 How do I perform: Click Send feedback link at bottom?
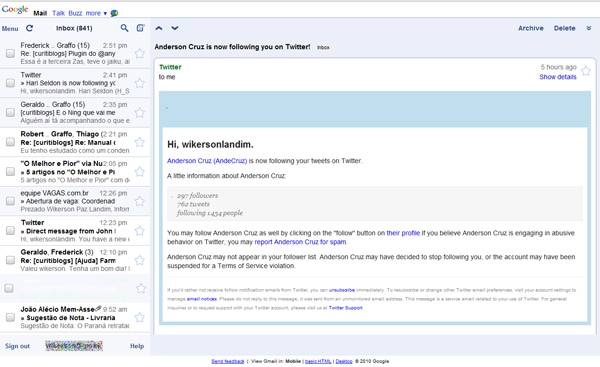coord(228,361)
